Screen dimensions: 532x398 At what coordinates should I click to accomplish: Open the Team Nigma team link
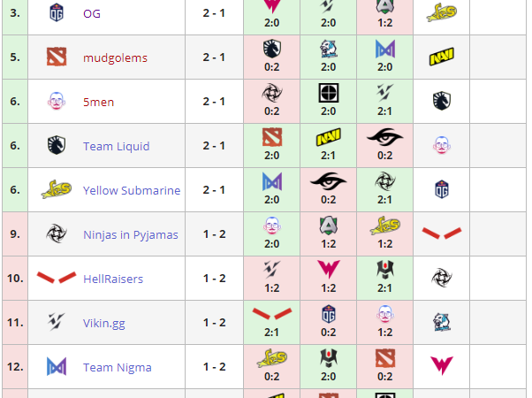click(118, 367)
